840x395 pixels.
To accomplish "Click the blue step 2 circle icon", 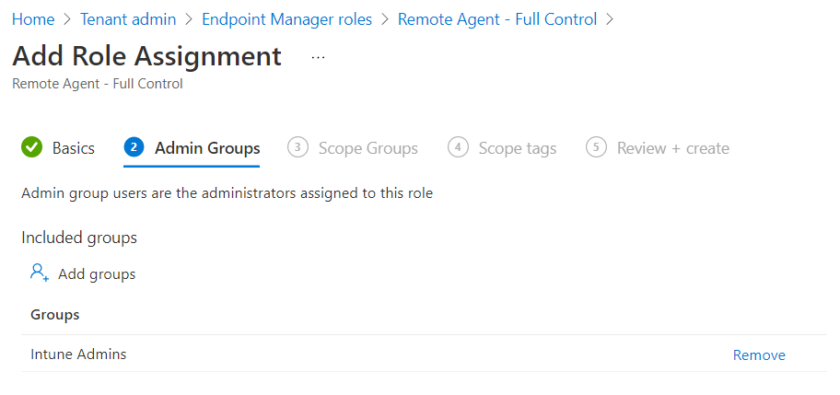I will tap(133, 147).
